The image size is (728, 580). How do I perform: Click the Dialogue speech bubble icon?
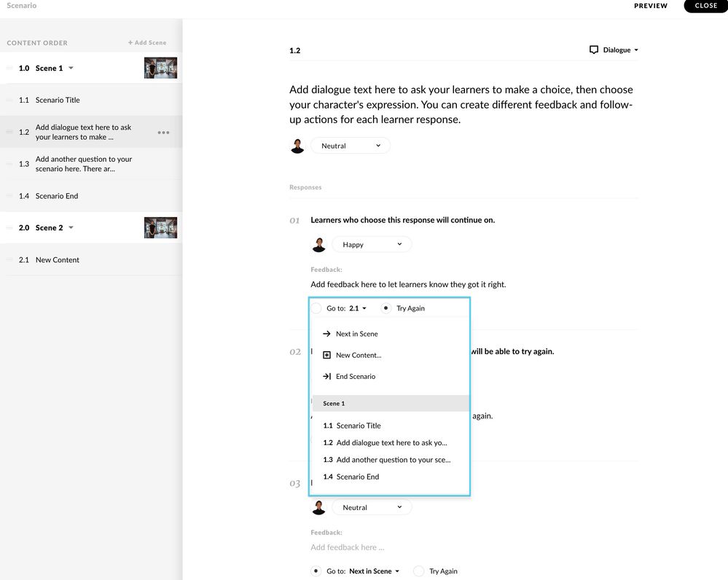pyautogui.click(x=593, y=50)
